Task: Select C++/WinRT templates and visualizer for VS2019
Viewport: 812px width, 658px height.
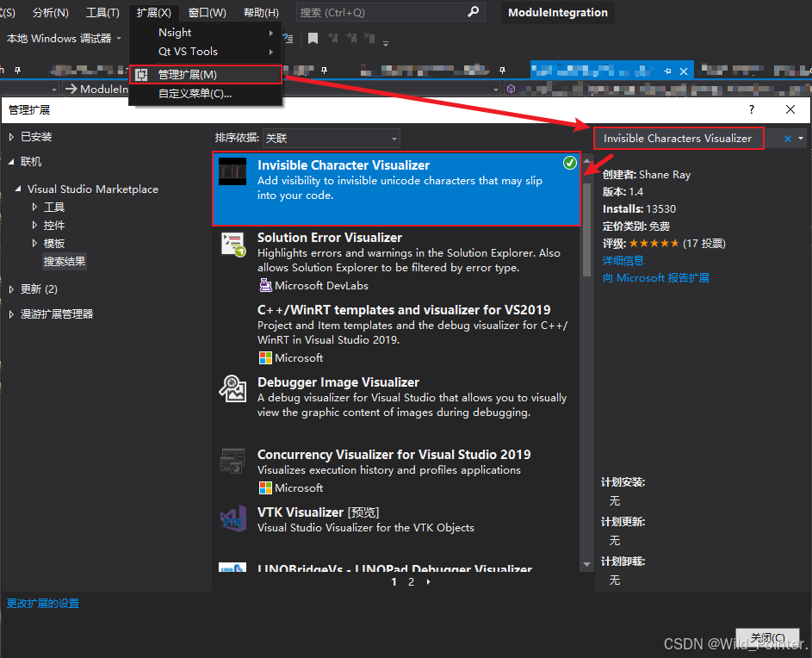Action: (404, 310)
